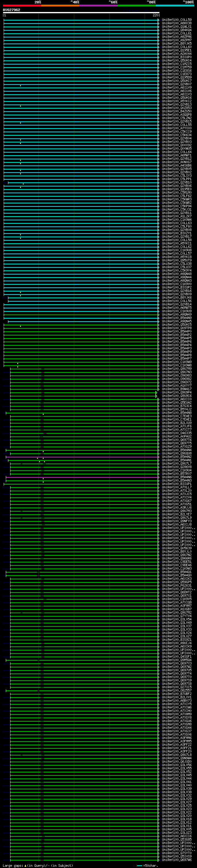The width and height of the screenshot is (197, 868).
Task: Select the label UniRef100_B5A4P0
Action: pos(177,332)
